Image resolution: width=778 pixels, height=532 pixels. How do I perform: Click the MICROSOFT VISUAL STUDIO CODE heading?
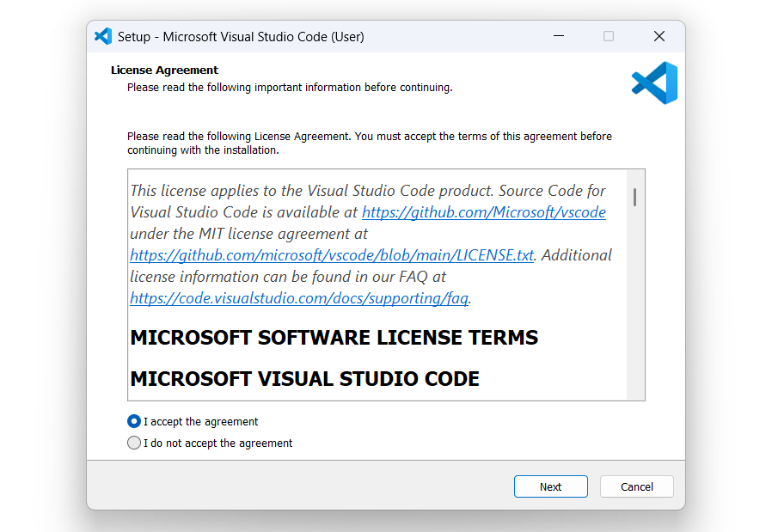click(x=304, y=378)
